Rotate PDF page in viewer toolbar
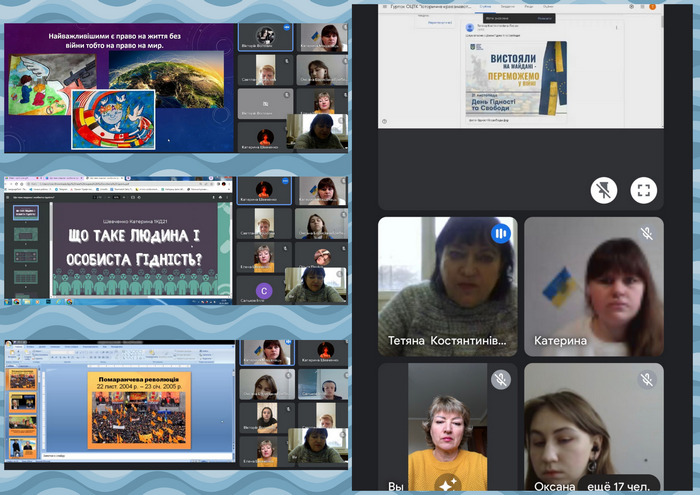The height and width of the screenshot is (495, 700). click(x=139, y=197)
